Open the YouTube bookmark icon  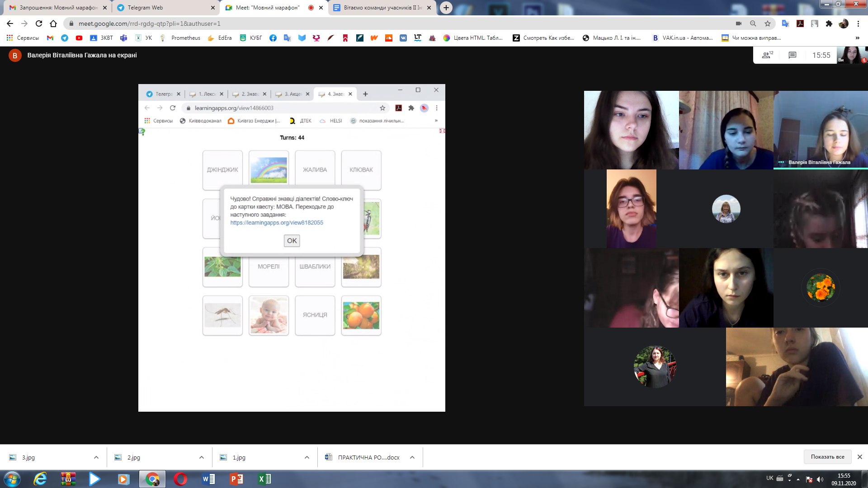point(79,38)
